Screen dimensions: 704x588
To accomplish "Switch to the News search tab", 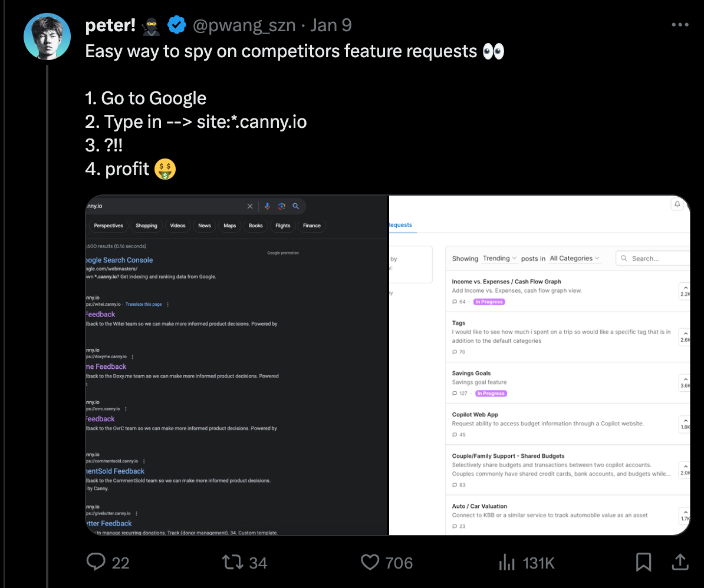I will click(x=204, y=226).
